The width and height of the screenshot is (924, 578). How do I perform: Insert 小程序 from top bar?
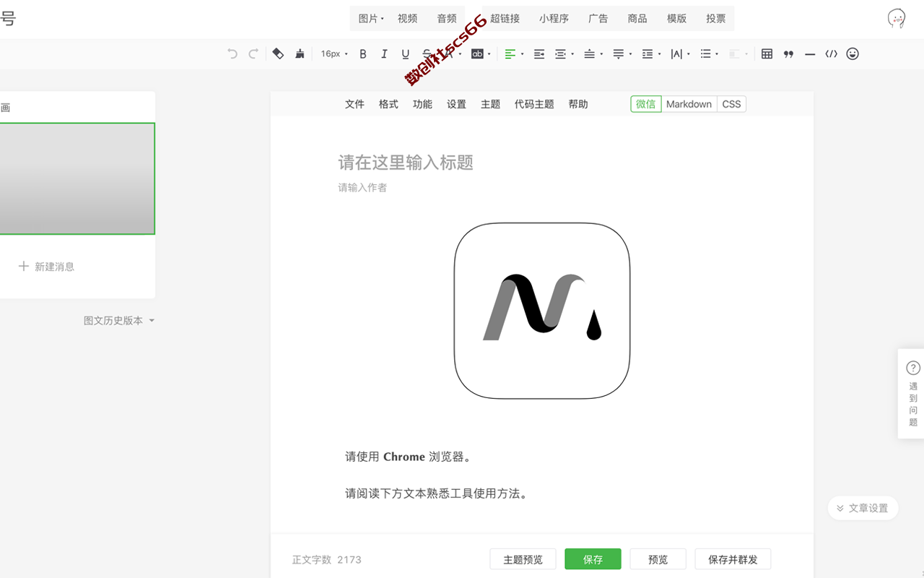coord(554,19)
